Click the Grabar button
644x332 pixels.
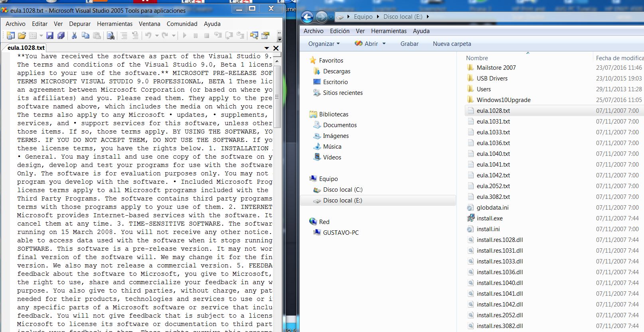409,44
